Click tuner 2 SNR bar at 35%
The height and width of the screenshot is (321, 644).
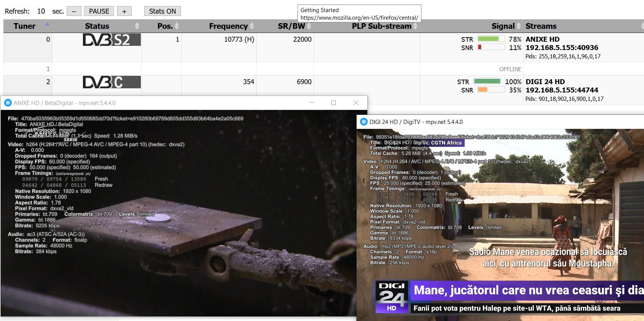491,89
